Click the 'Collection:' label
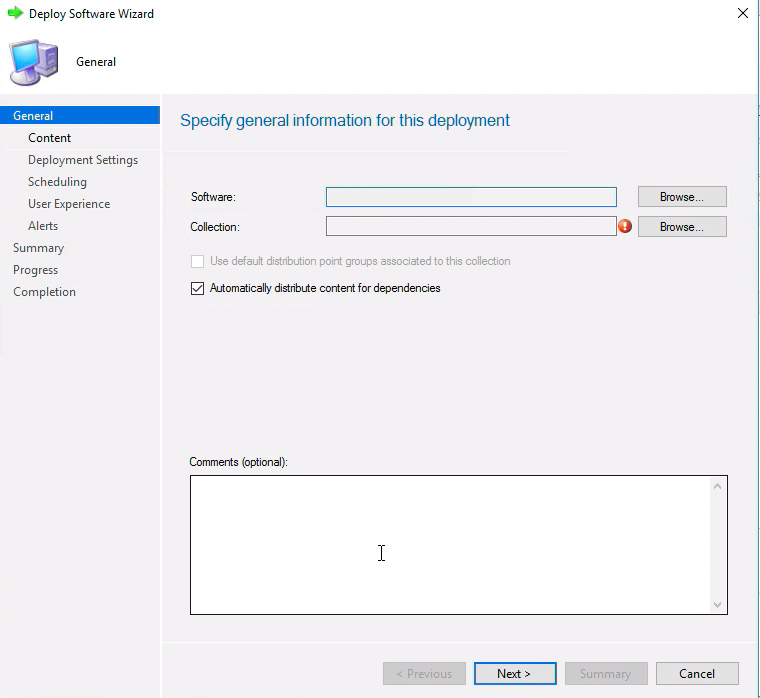The image size is (760, 698). tap(215, 227)
